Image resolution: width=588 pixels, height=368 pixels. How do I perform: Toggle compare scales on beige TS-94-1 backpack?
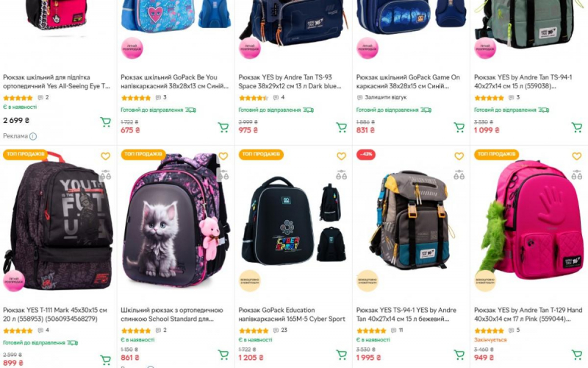(x=459, y=175)
